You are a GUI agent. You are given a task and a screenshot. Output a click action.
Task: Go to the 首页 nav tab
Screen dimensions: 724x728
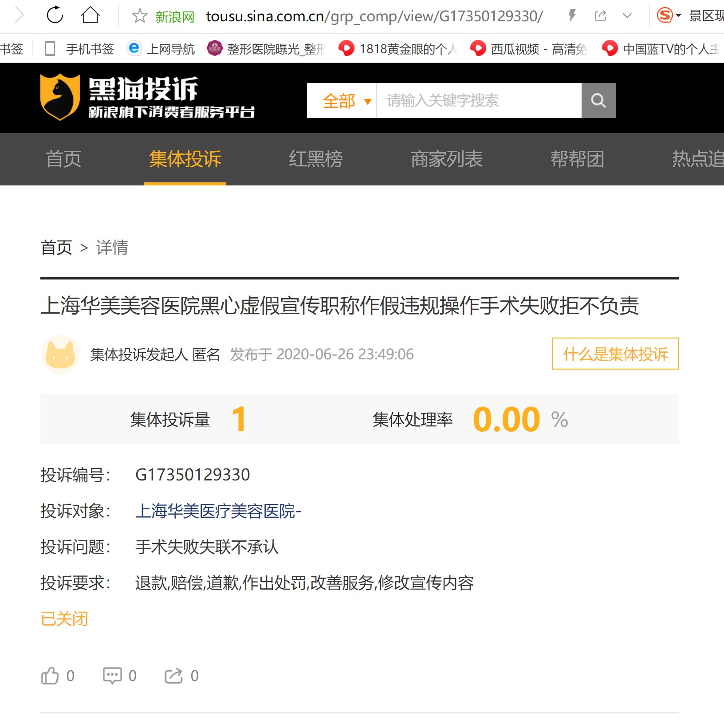[63, 159]
